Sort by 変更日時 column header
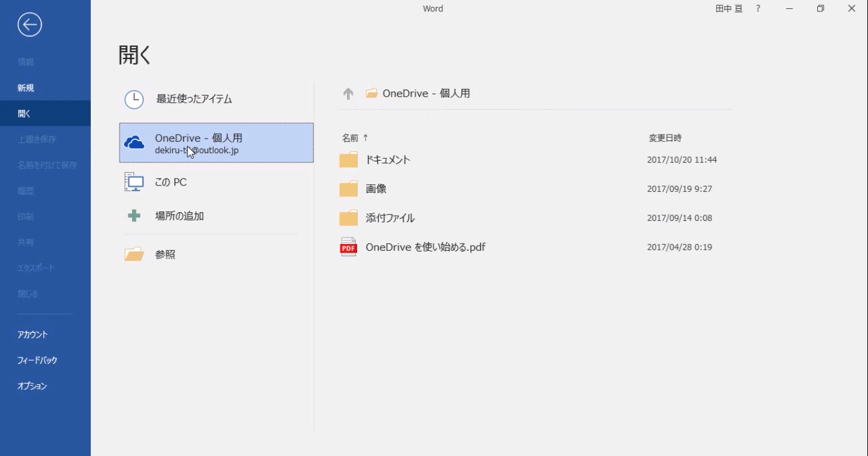 [665, 138]
